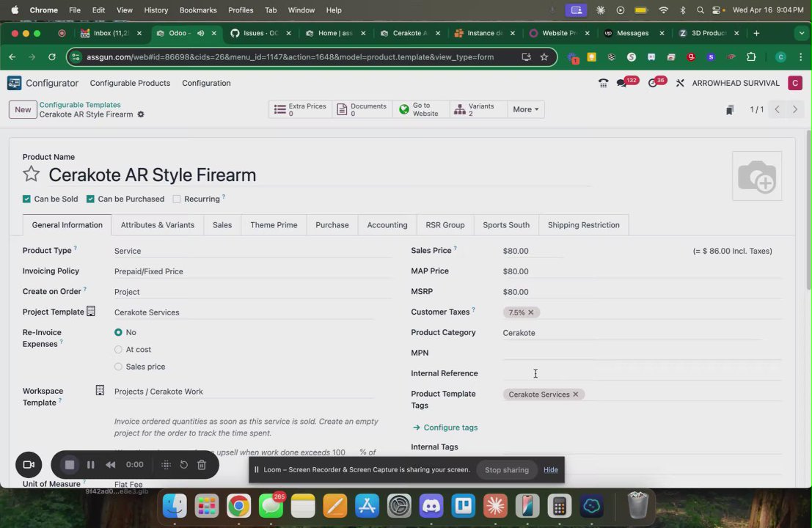Expand the More dropdown
Screen dimensions: 812x528
tap(526, 109)
